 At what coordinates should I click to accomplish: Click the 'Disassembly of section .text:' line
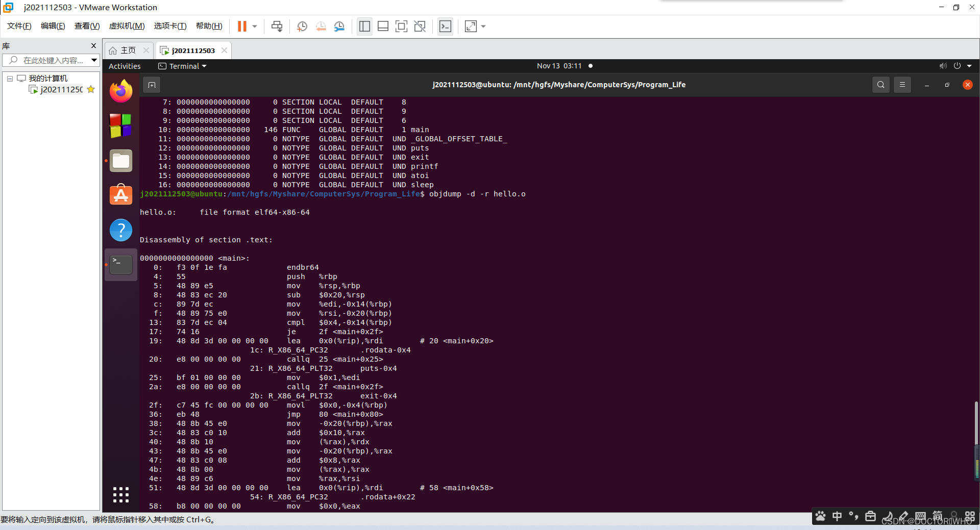click(206, 240)
